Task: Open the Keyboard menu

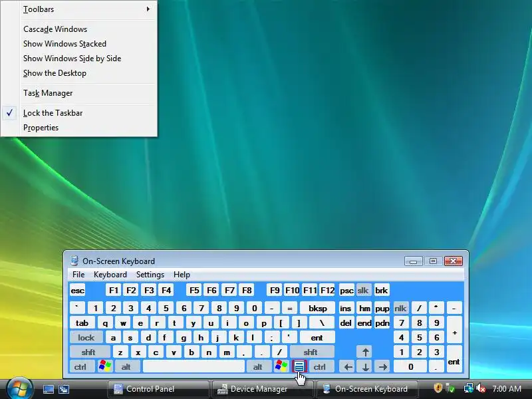Action: tap(110, 275)
